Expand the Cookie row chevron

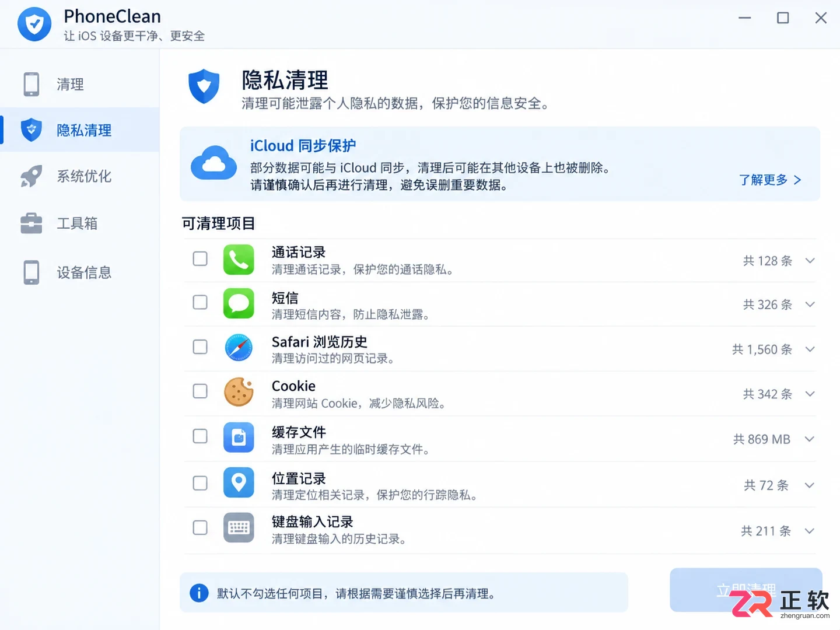pyautogui.click(x=810, y=394)
